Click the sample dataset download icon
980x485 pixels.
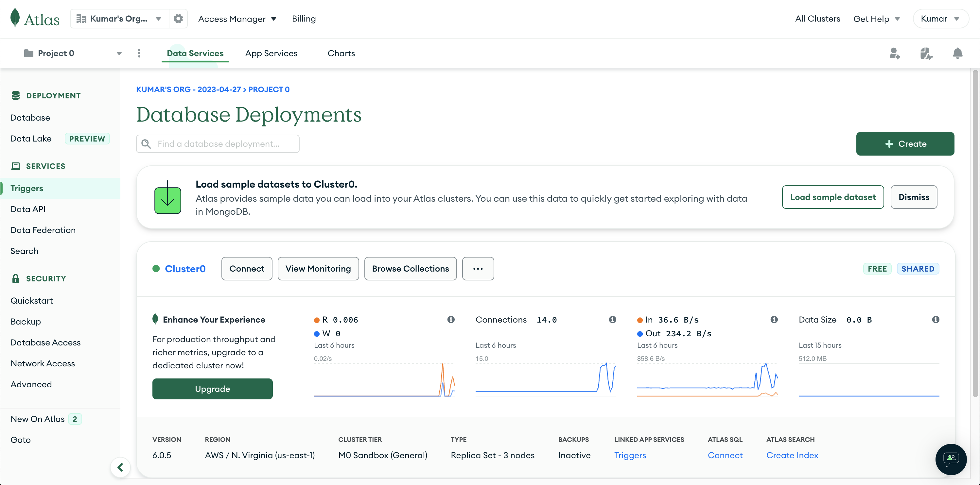[x=167, y=197]
